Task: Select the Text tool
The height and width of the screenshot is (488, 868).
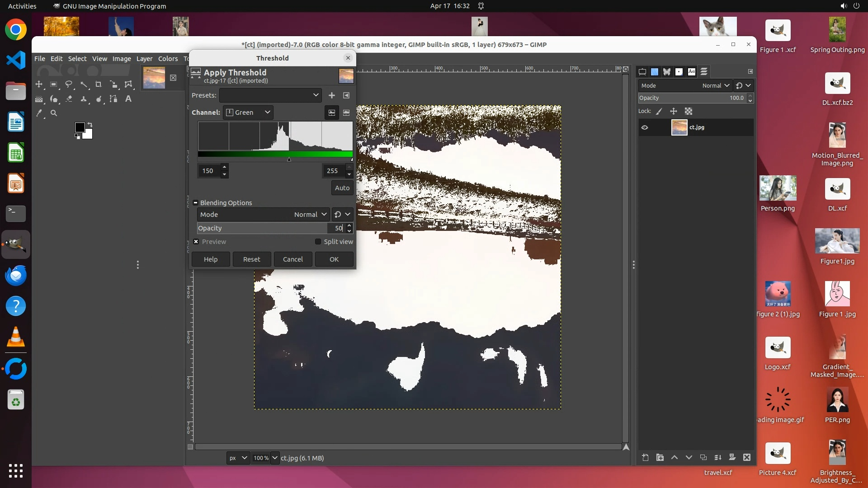Action: pyautogui.click(x=128, y=99)
